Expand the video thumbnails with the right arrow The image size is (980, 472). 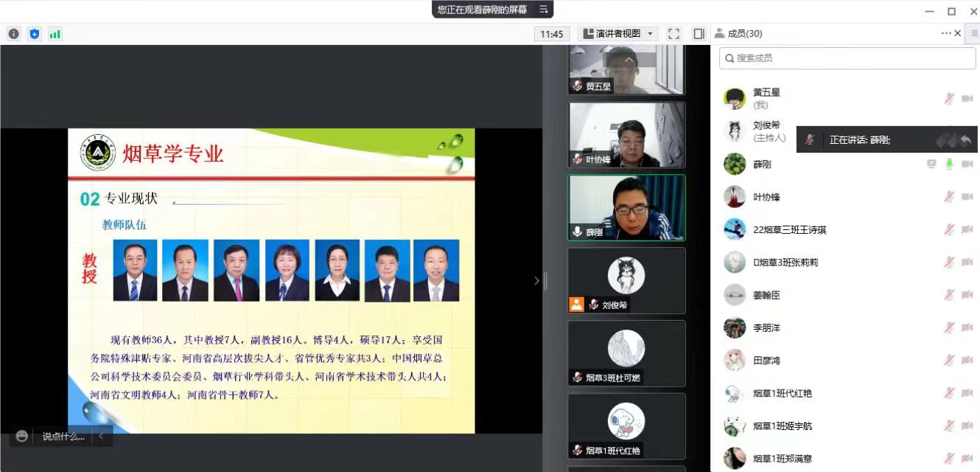(x=536, y=281)
